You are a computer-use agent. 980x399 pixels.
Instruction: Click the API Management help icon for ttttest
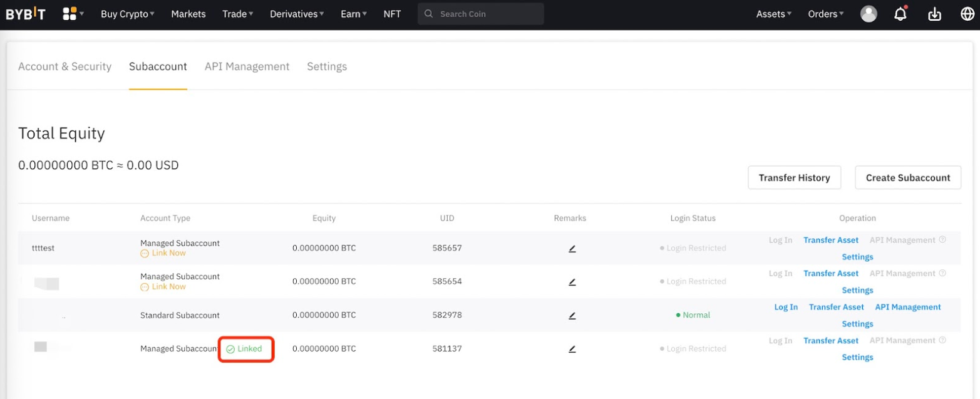click(x=942, y=240)
